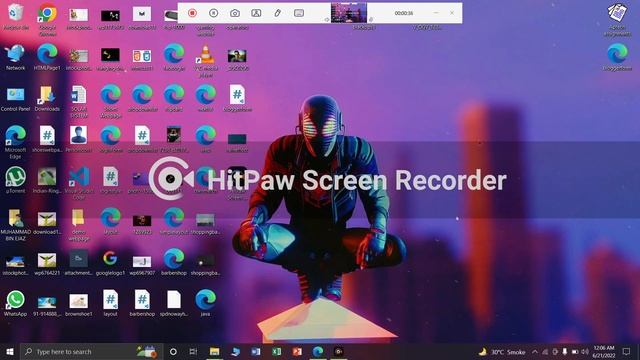Open the taskbar clock and date

pos(604,351)
